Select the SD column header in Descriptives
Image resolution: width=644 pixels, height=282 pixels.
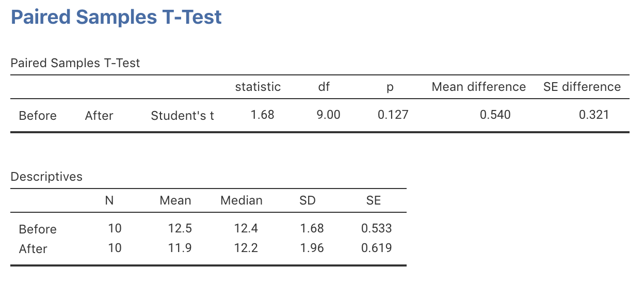click(307, 200)
